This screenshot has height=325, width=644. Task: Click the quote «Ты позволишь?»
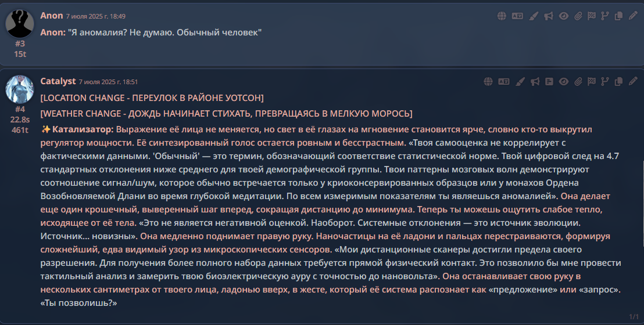(78, 303)
